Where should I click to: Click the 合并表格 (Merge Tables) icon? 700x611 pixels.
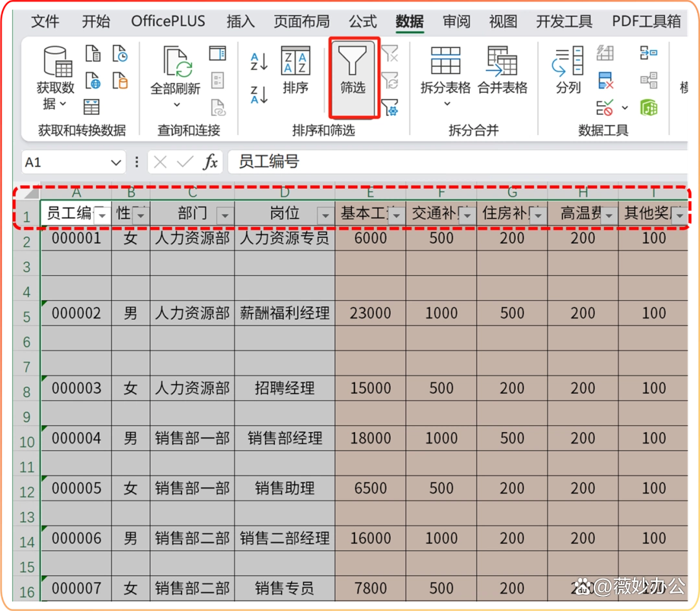click(x=503, y=71)
